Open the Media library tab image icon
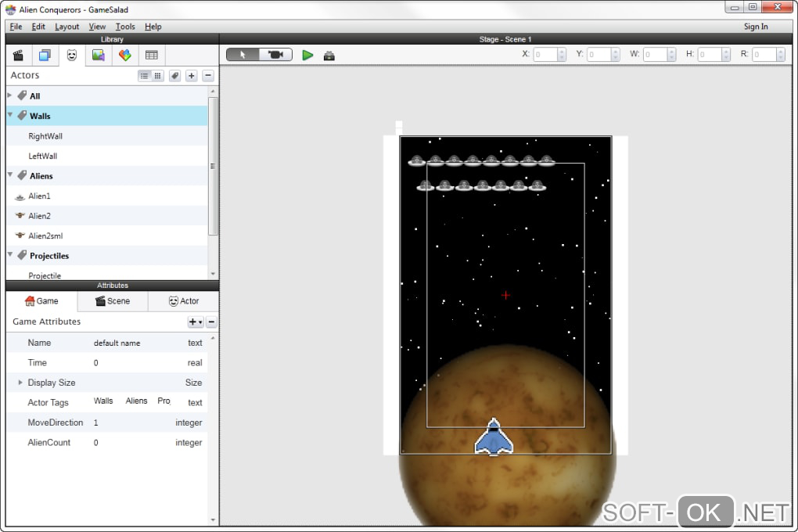Image resolution: width=798 pixels, height=532 pixels. [x=99, y=55]
